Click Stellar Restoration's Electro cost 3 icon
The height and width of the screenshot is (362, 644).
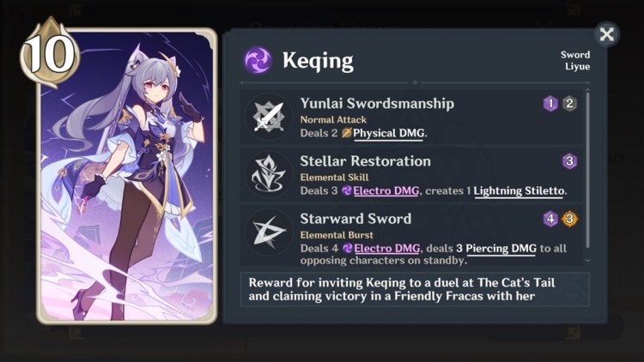[569, 161]
